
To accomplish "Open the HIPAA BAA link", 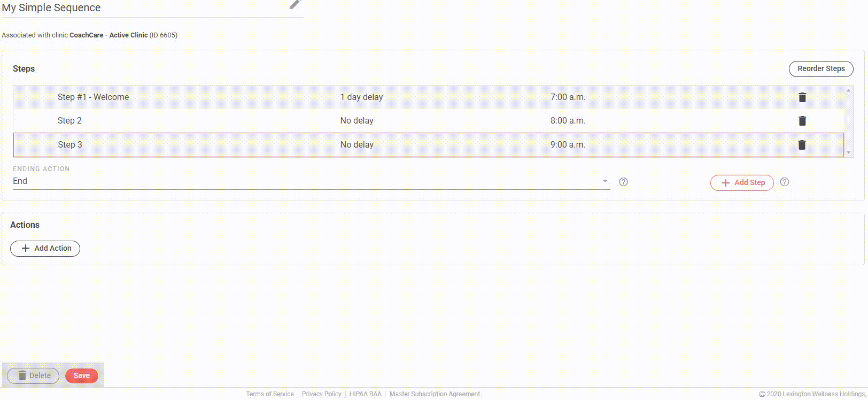I will point(366,394).
